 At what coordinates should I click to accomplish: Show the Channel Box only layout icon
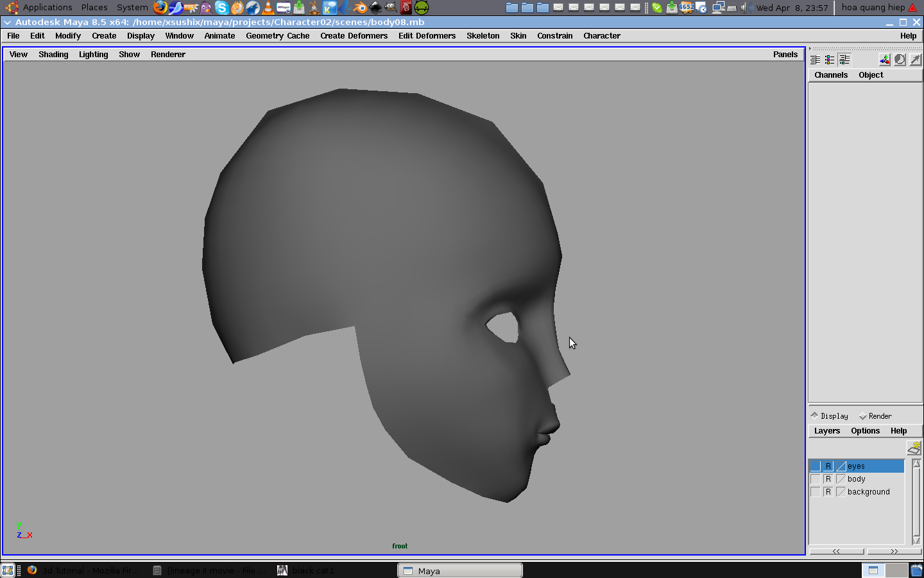816,60
